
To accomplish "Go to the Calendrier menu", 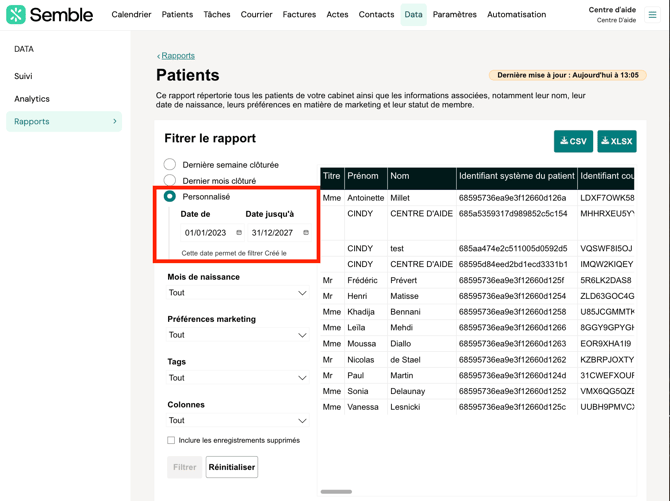I will (131, 15).
